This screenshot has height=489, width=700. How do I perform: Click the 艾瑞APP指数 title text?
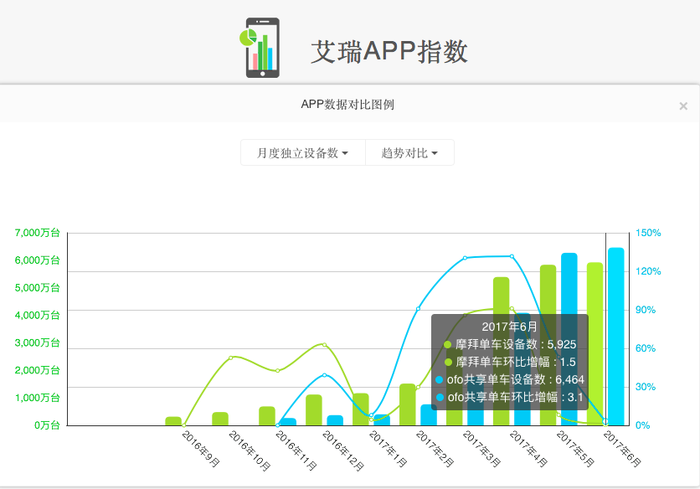pos(389,51)
